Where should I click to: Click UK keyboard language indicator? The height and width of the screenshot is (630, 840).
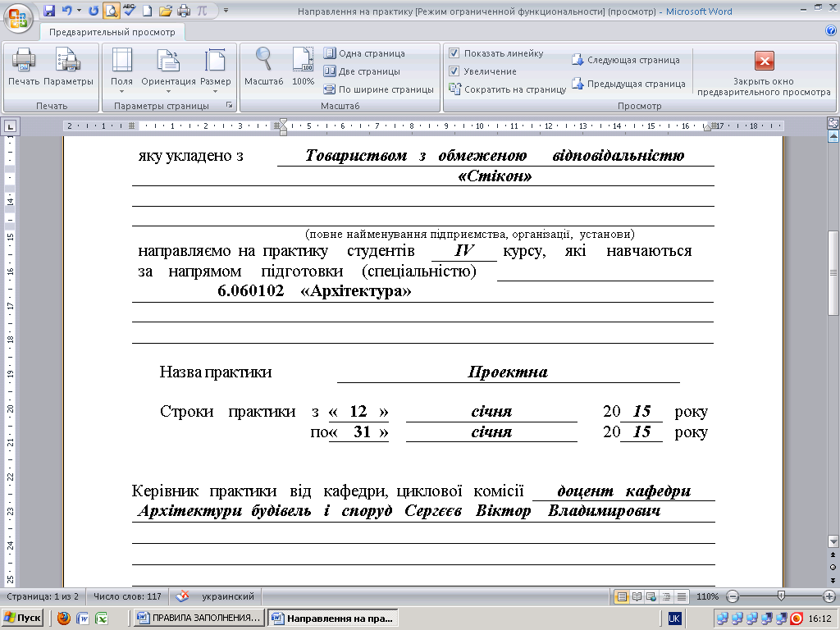(x=674, y=619)
